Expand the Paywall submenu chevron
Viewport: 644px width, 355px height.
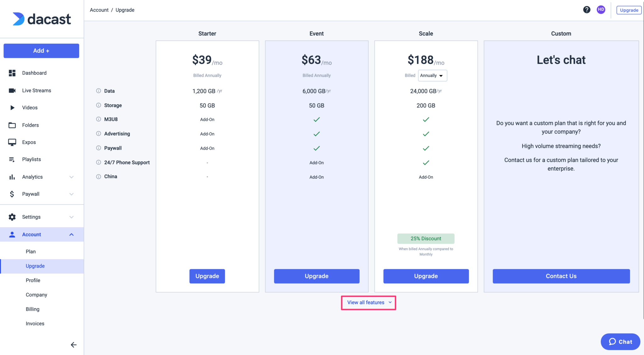[x=71, y=194]
